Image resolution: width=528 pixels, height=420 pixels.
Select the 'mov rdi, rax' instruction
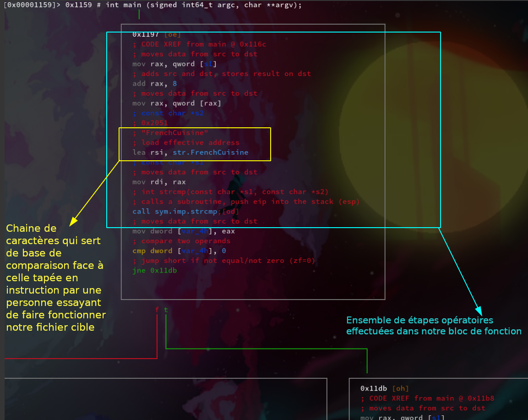coord(159,182)
